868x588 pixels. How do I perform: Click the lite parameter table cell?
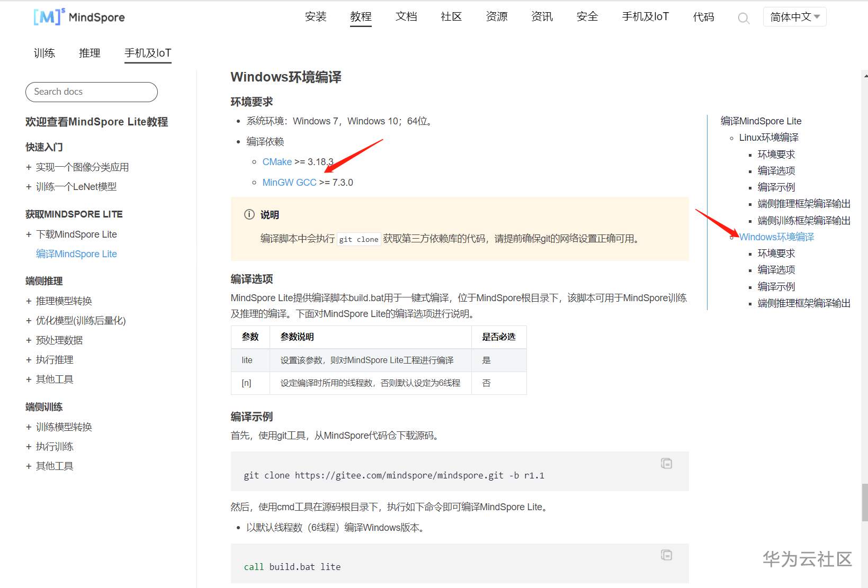click(250, 360)
